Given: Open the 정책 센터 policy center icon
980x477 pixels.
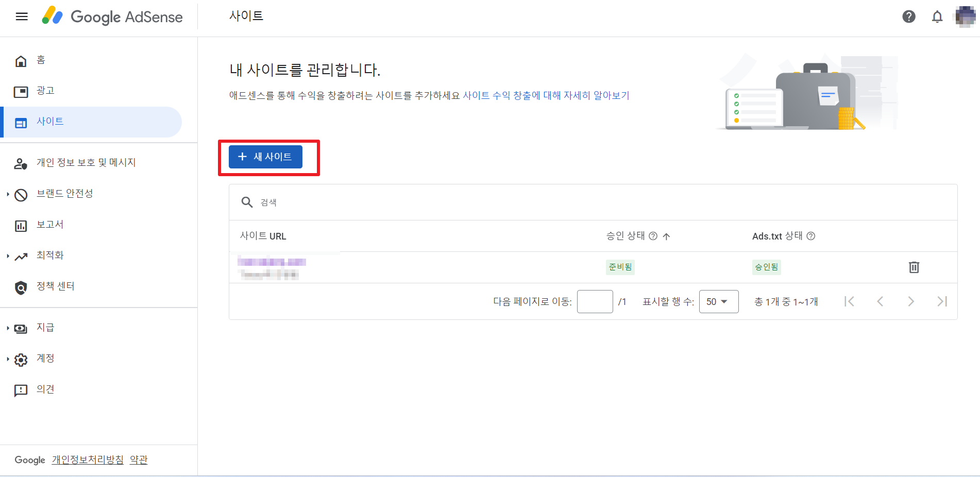Looking at the screenshot, I should point(21,286).
